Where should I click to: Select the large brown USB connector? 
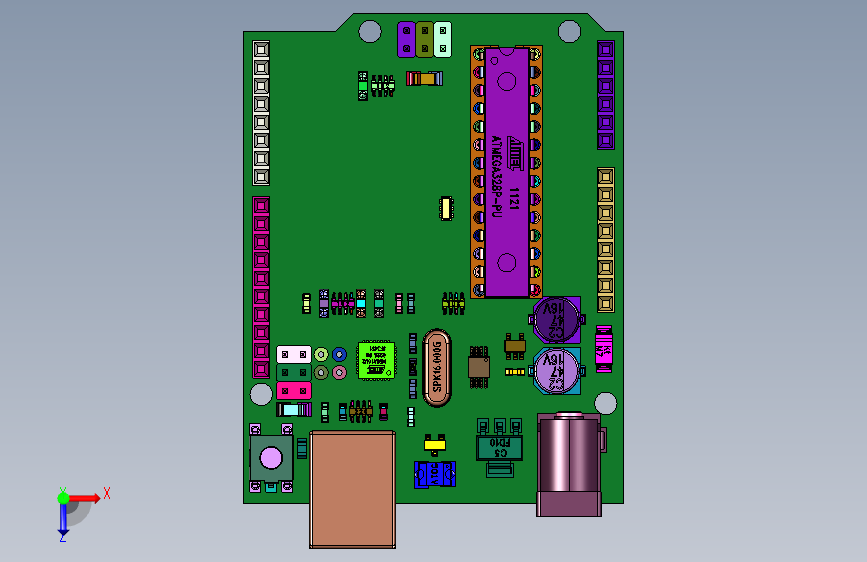(352, 490)
